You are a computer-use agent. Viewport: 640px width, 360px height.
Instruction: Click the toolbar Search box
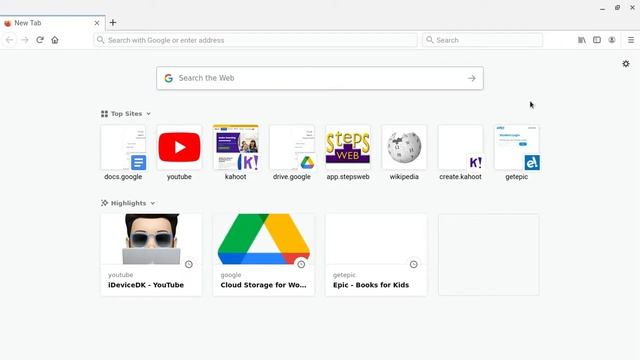tap(482, 40)
